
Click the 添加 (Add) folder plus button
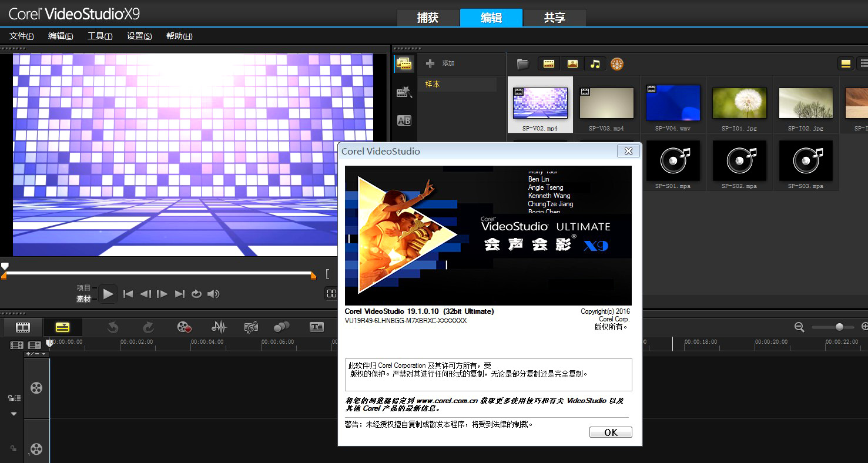pyautogui.click(x=430, y=63)
